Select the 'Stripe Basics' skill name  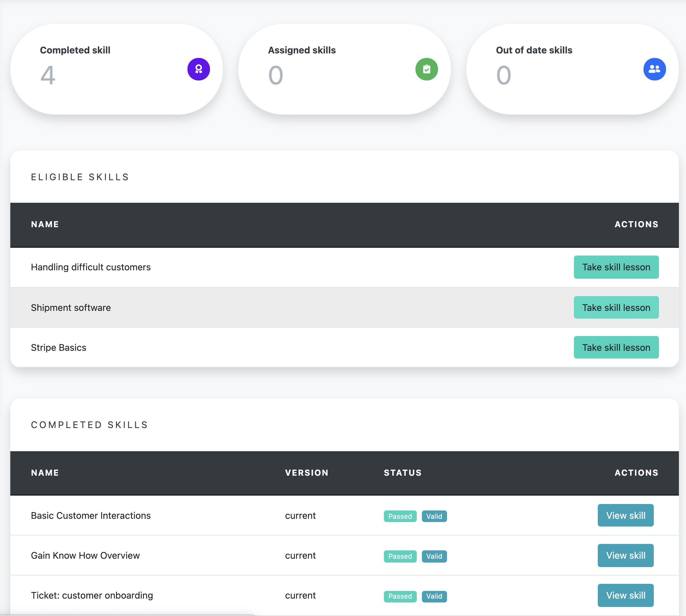pyautogui.click(x=59, y=347)
